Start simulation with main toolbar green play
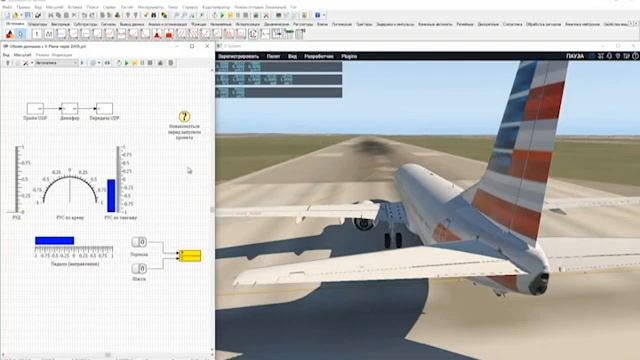This screenshot has width=640, height=360. (222, 15)
